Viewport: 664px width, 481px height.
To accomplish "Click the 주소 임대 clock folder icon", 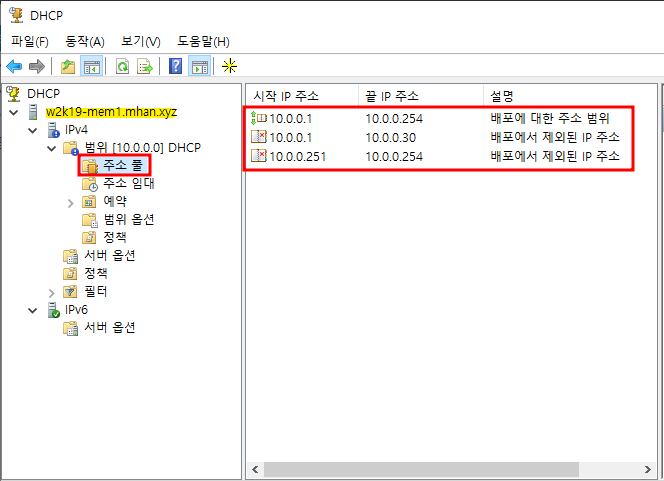I will click(x=90, y=184).
